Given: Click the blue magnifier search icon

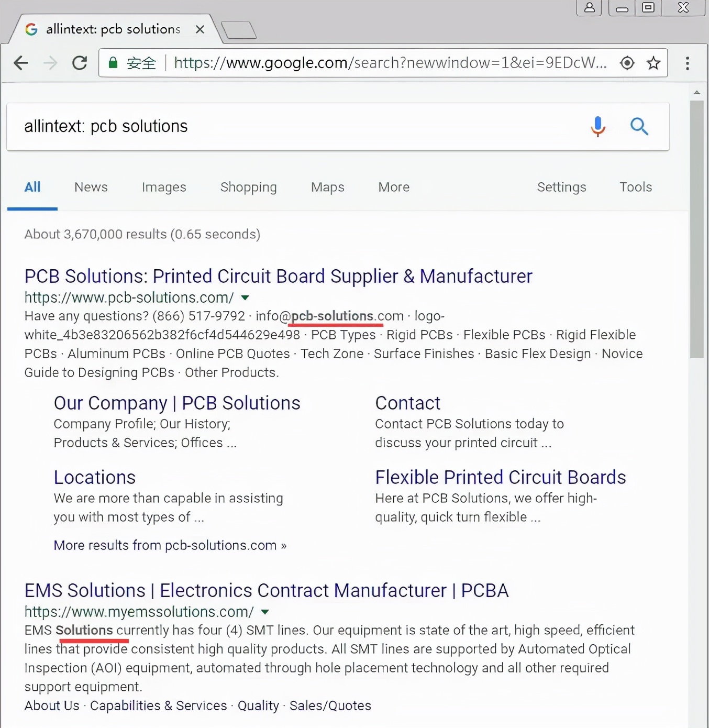Looking at the screenshot, I should pos(639,126).
